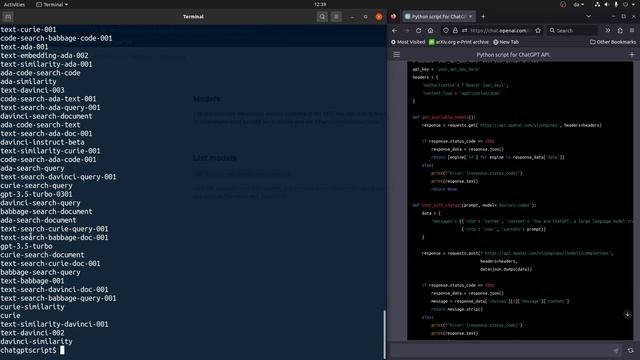The image size is (640, 360).
Task: Click the Python script for ChatGPT API heading
Action: pos(513,55)
